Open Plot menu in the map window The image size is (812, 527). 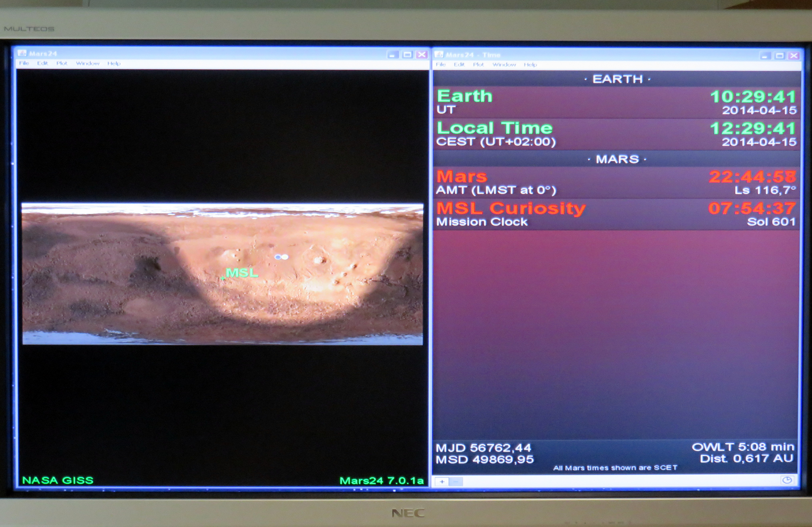tap(62, 63)
